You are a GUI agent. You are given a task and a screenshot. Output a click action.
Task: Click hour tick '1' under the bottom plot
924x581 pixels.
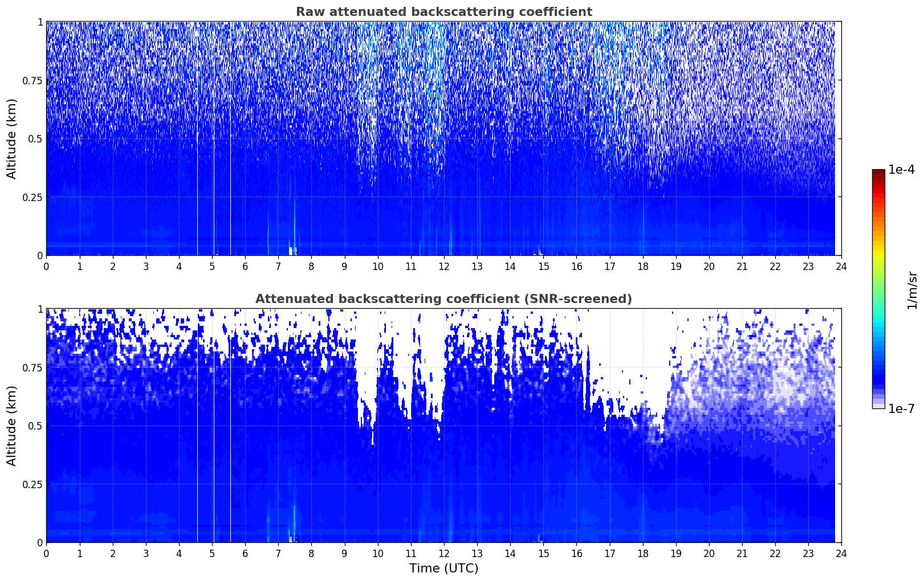(80, 553)
